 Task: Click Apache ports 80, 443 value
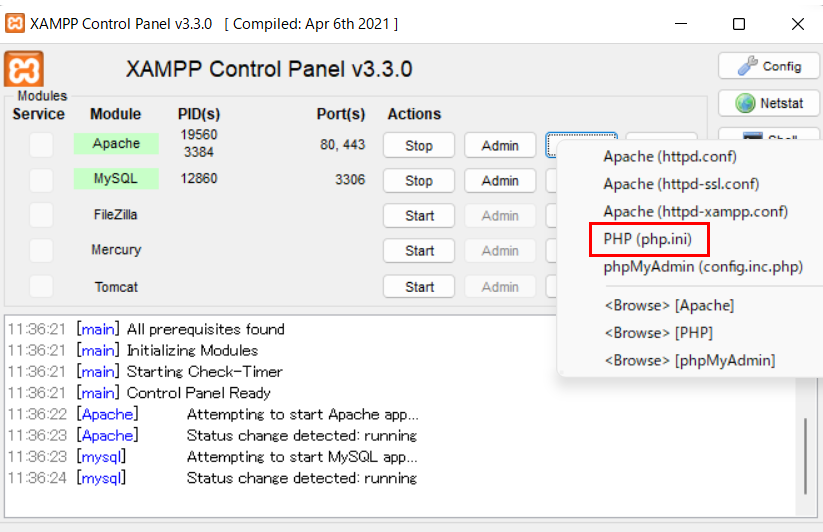click(342, 145)
